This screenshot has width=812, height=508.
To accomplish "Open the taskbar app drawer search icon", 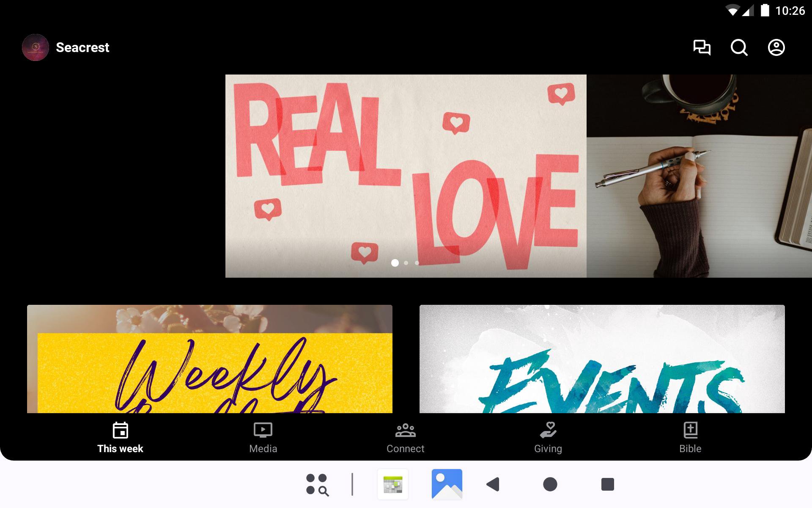I will (317, 484).
